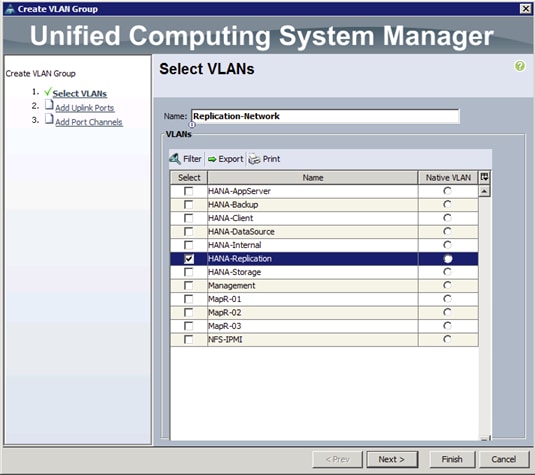Set HANA-Backup as native VLAN

(x=447, y=204)
